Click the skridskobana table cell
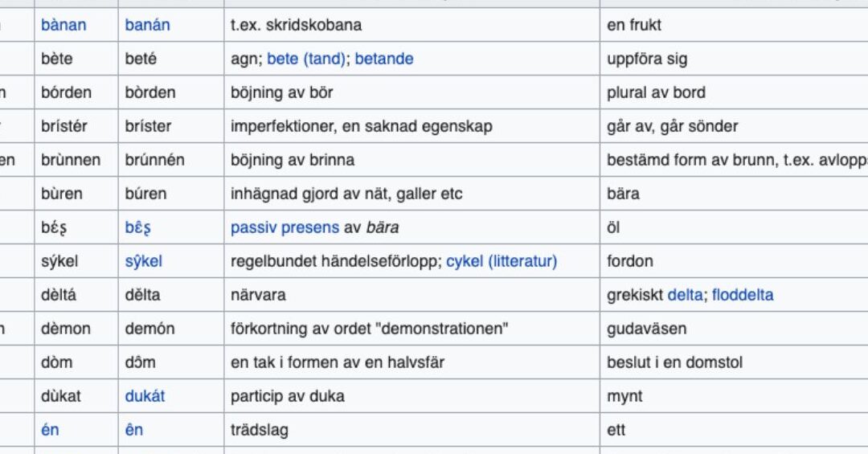Screen dimensions: 868x454 pyautogui.click(x=411, y=25)
